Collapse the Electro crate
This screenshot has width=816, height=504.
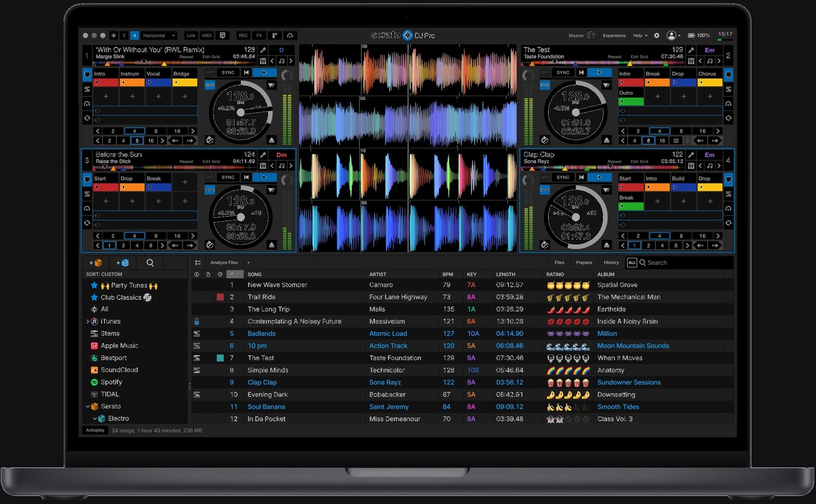tap(95, 419)
